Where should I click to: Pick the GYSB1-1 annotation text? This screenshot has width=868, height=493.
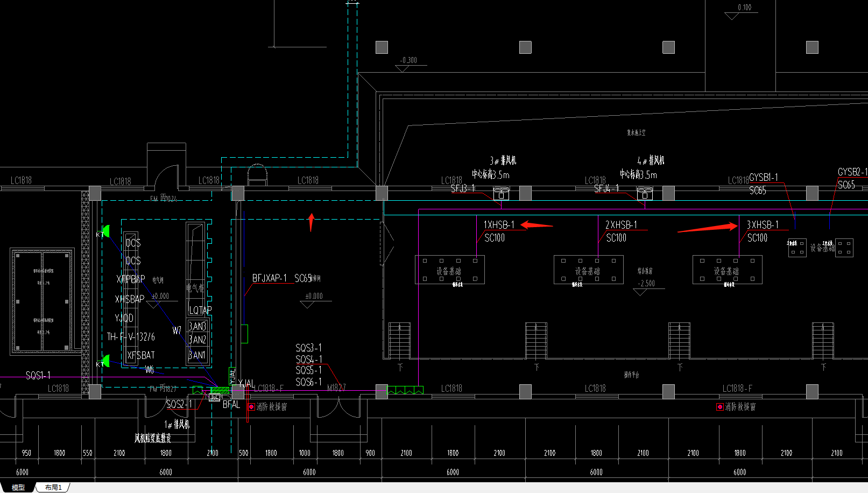point(764,178)
